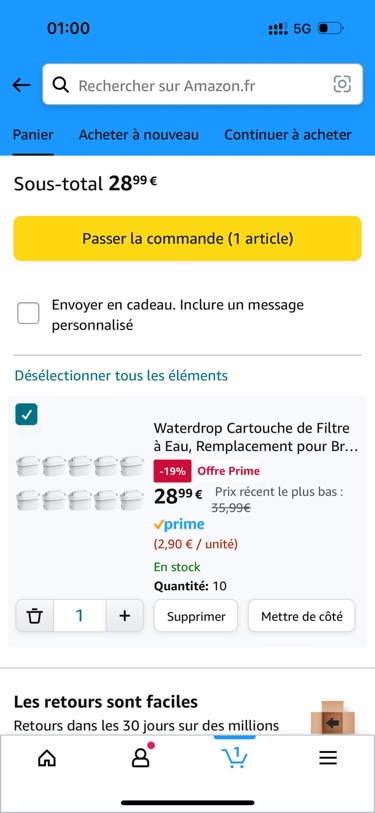375x813 pixels.
Task: Uncheck the Waterdrop item selection checkbox
Action: (x=26, y=414)
